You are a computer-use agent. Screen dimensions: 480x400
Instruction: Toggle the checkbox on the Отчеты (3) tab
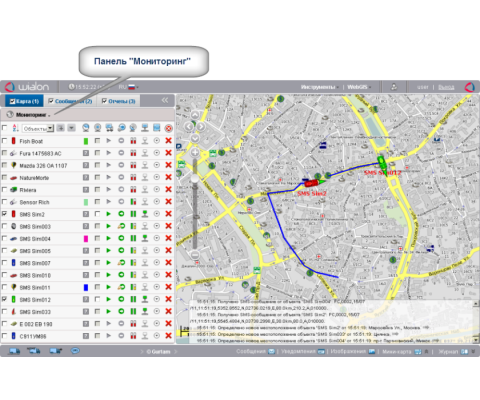pos(104,101)
